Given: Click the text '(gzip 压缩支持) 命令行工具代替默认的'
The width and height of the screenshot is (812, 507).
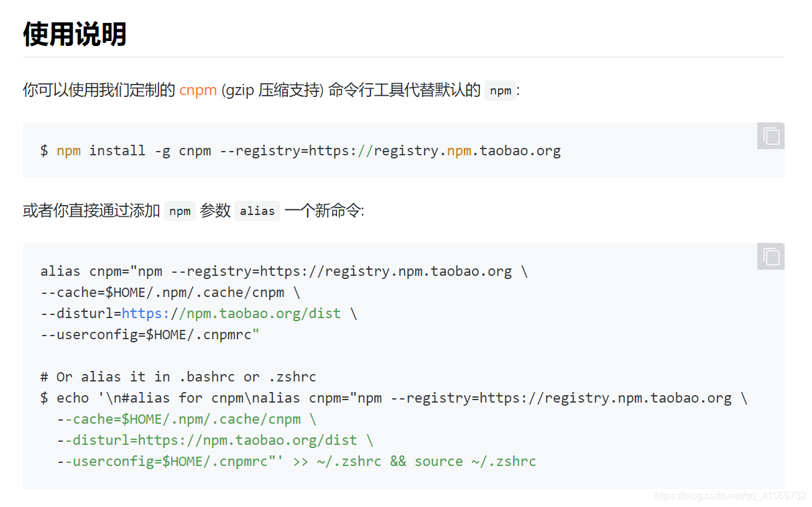Looking at the screenshot, I should (x=351, y=90).
